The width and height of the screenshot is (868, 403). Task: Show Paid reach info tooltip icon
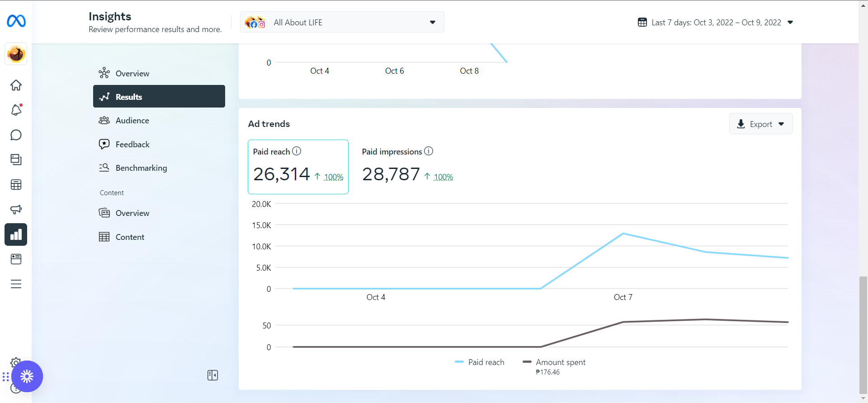[x=297, y=151]
